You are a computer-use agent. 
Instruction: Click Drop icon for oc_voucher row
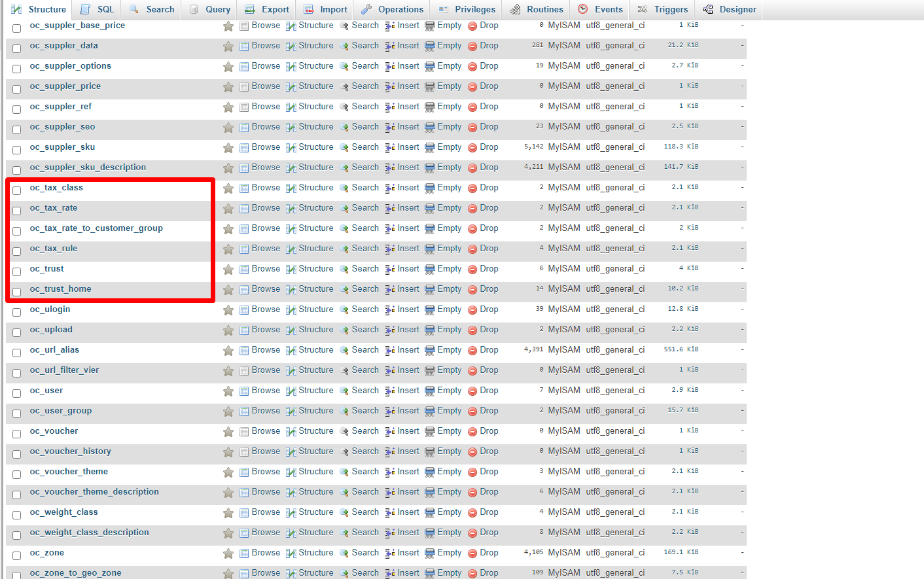(x=472, y=432)
